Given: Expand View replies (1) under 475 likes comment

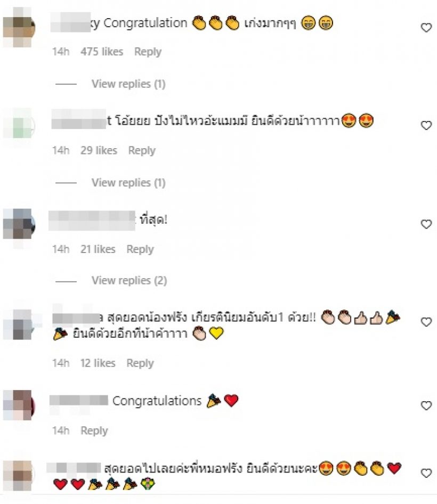Looking at the screenshot, I should pos(128,84).
